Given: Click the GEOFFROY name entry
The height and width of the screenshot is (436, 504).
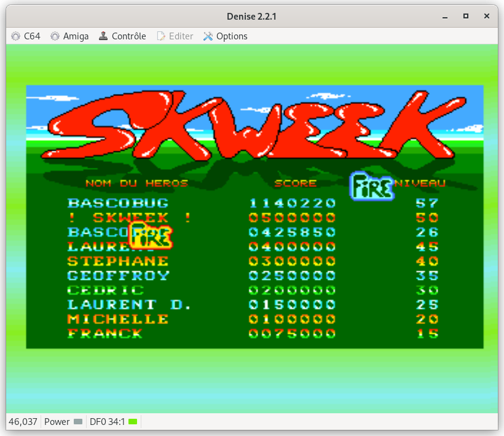Looking at the screenshot, I should tap(118, 275).
